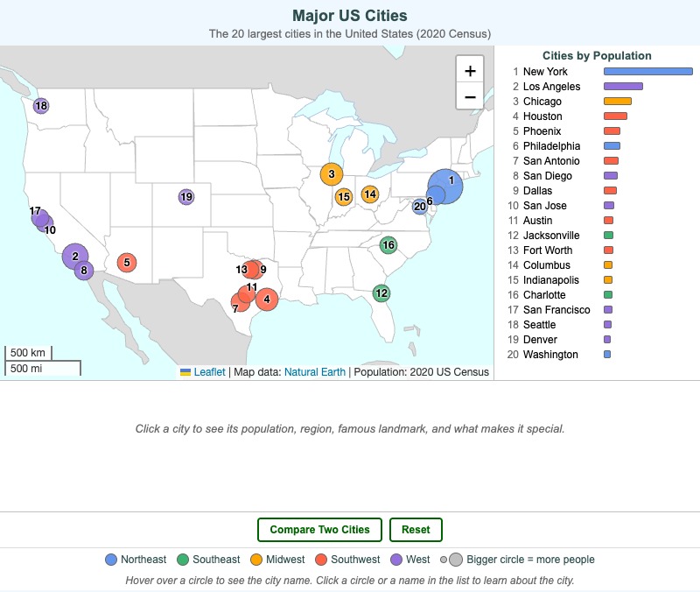Screen dimensions: 700x592
Task: Open the Leaflet link
Action: coord(209,371)
